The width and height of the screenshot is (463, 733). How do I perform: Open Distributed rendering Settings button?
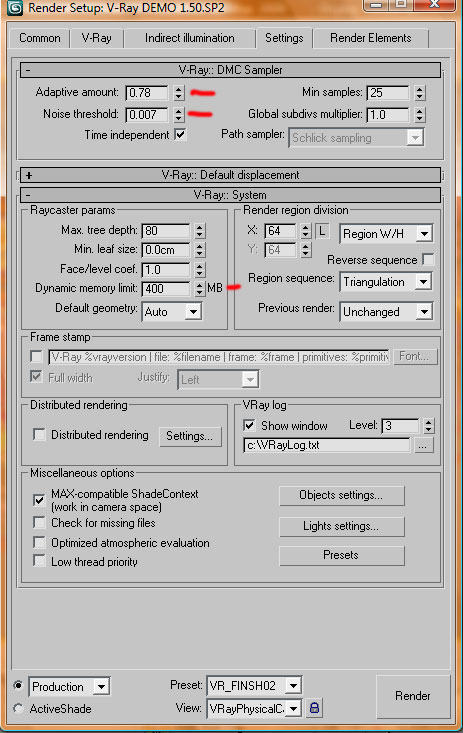click(190, 436)
